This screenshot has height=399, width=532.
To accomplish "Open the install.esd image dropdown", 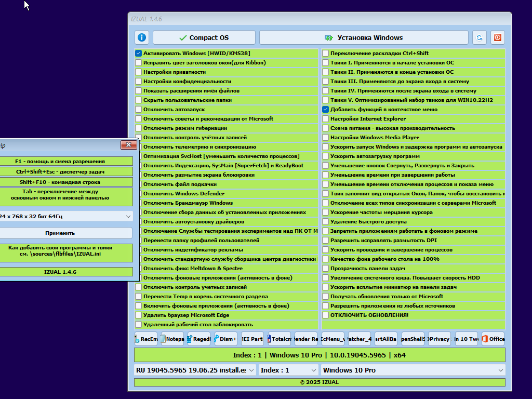I will pos(195,370).
